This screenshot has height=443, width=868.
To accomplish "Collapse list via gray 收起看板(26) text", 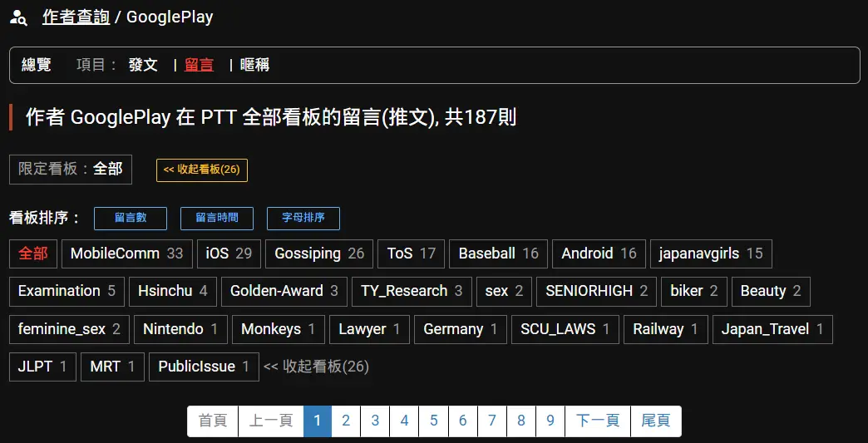I will click(x=316, y=367).
